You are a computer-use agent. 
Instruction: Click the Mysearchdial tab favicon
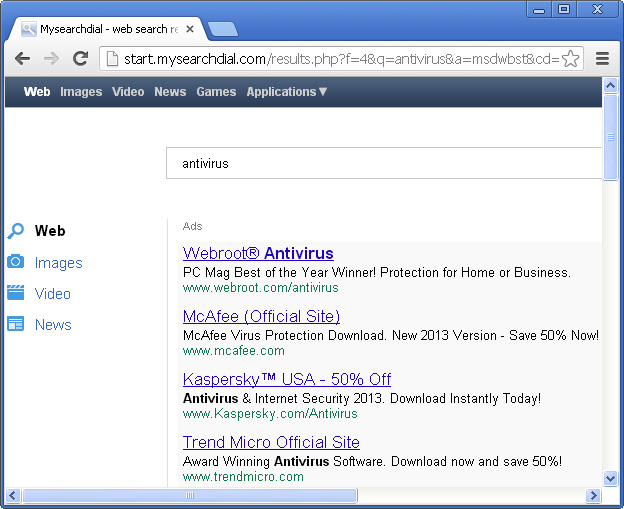pos(29,29)
